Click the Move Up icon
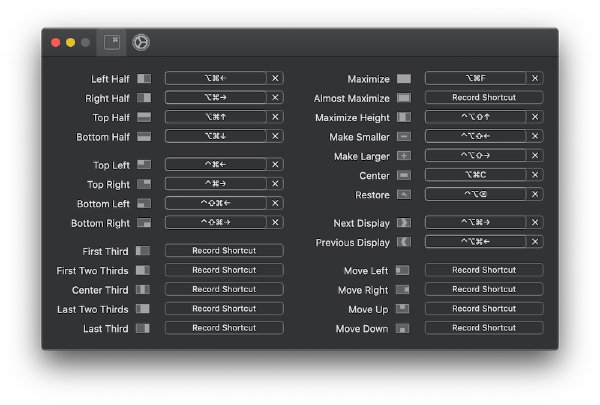Viewport: 600px width, 405px height. click(403, 309)
